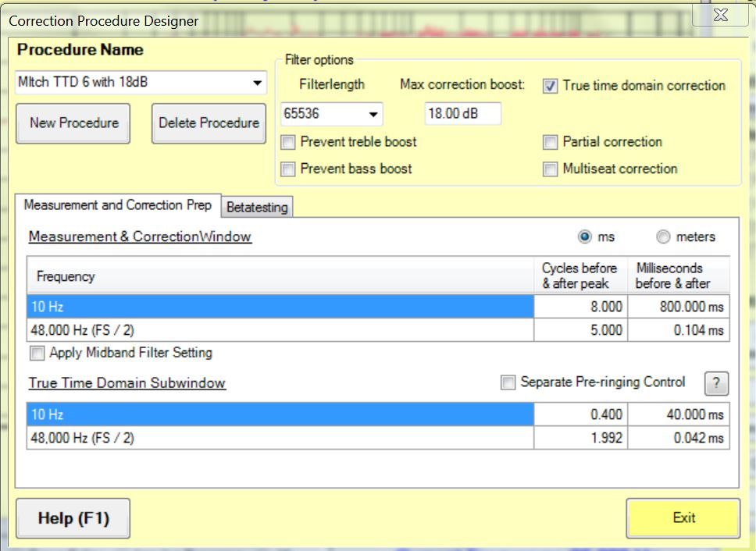The height and width of the screenshot is (551, 756).
Task: Enable Separate Pre-ringing Control checkbox
Action: pos(508,383)
